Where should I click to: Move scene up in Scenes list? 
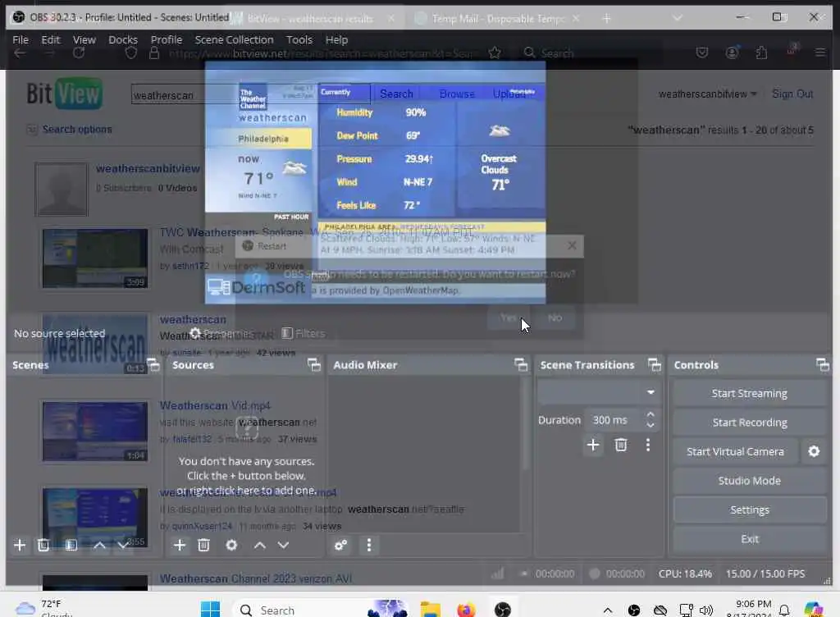pyautogui.click(x=99, y=546)
